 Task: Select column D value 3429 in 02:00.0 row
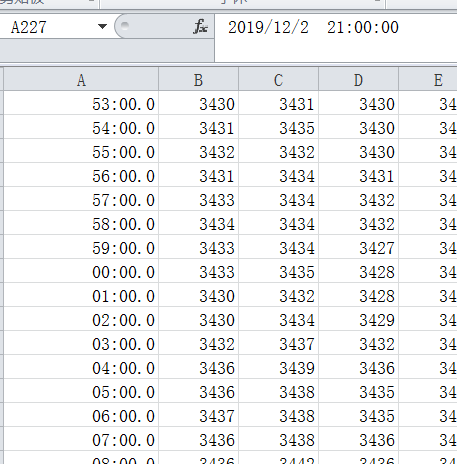coord(359,319)
